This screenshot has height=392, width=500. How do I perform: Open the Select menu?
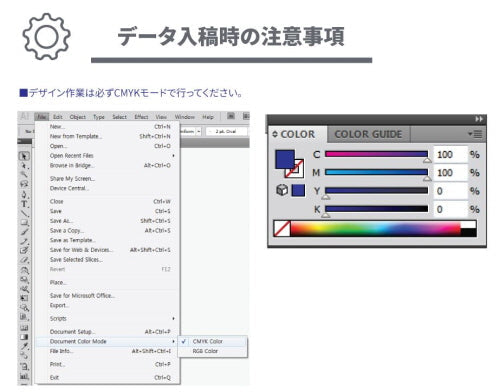(119, 117)
